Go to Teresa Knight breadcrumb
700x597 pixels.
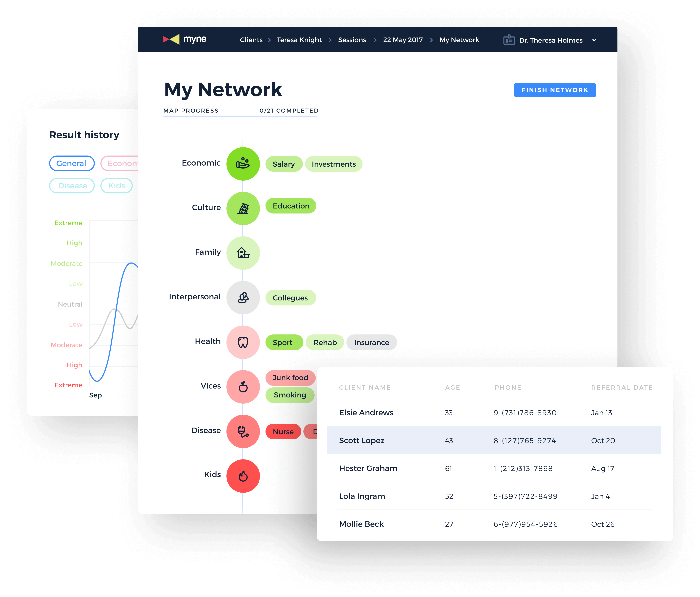point(299,40)
